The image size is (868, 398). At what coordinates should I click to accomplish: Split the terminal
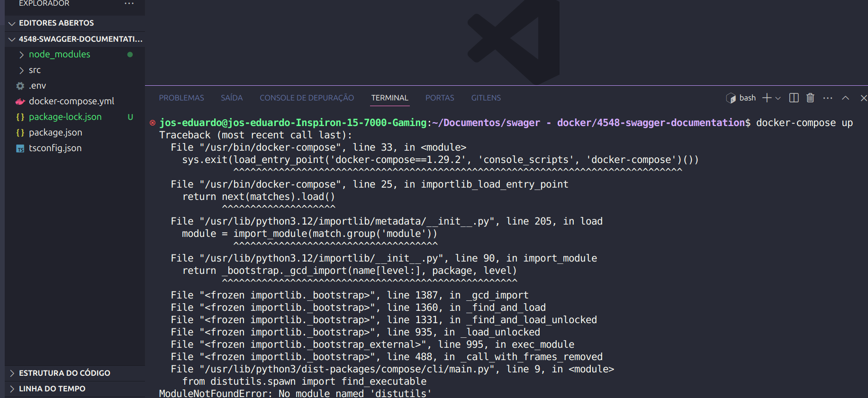coord(794,98)
